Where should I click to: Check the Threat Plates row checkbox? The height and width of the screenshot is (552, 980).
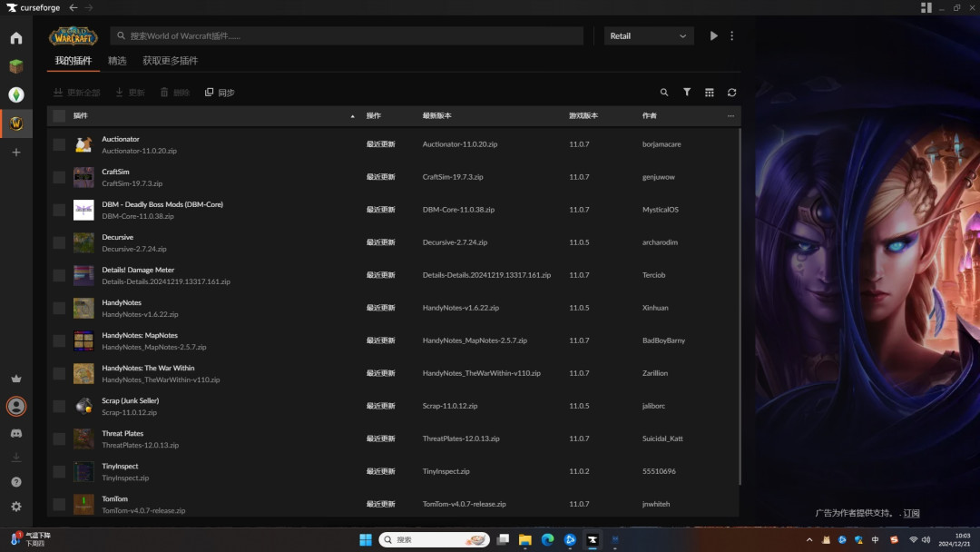point(59,439)
